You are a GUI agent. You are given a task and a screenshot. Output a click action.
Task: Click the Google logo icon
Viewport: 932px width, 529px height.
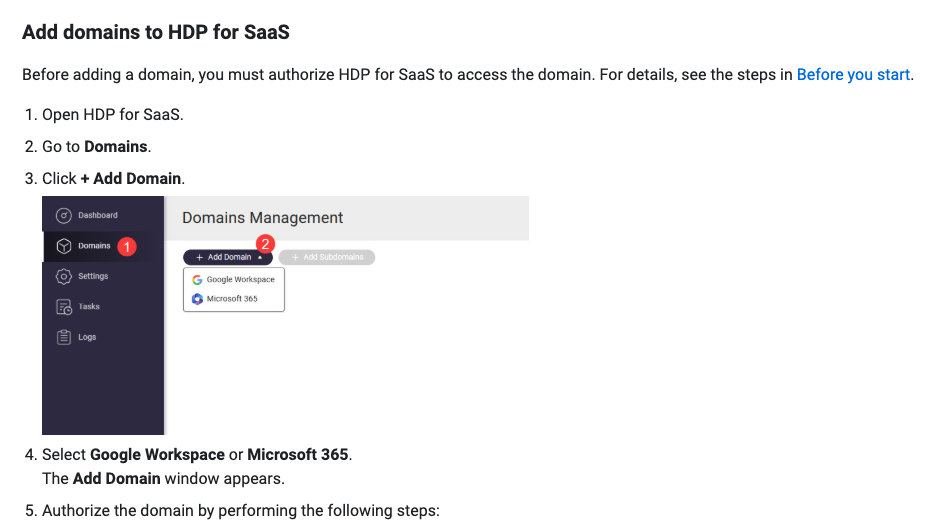point(198,280)
